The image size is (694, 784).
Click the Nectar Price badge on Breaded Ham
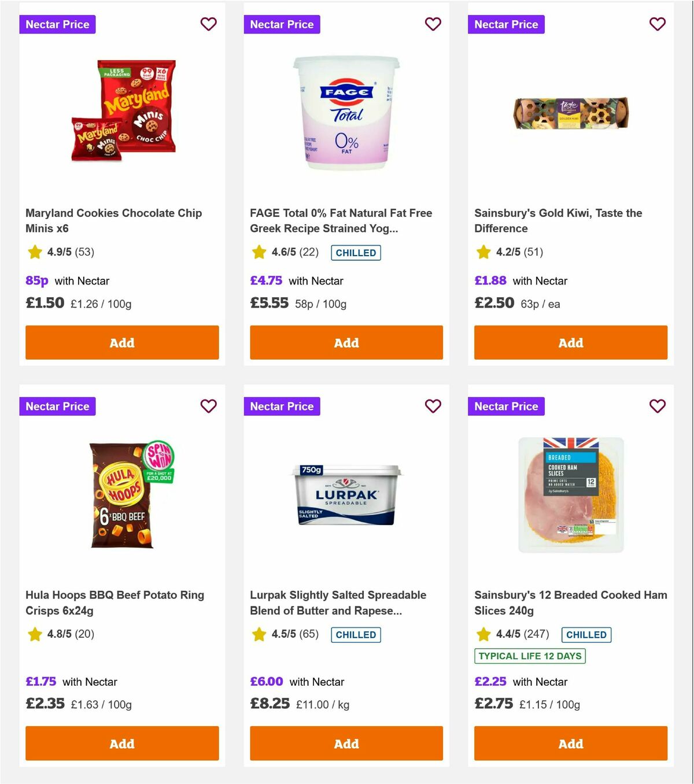pos(506,406)
